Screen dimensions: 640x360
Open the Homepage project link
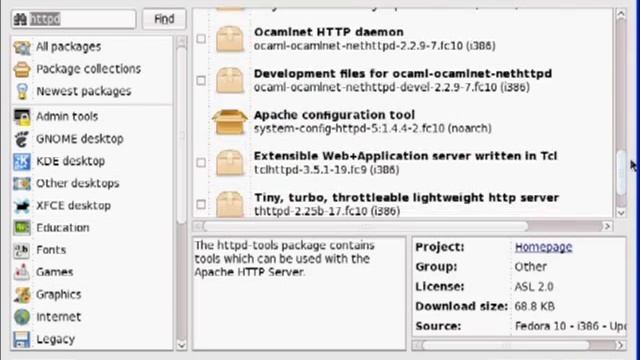click(x=543, y=247)
